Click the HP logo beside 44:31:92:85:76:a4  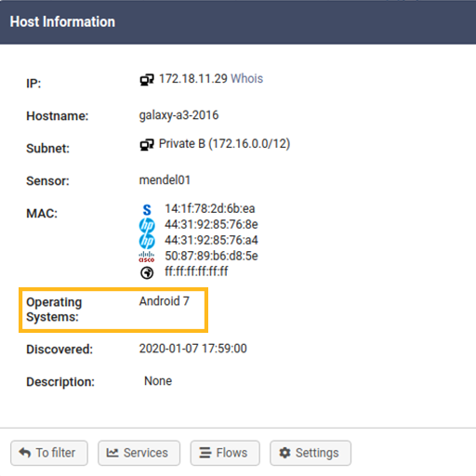click(x=147, y=241)
